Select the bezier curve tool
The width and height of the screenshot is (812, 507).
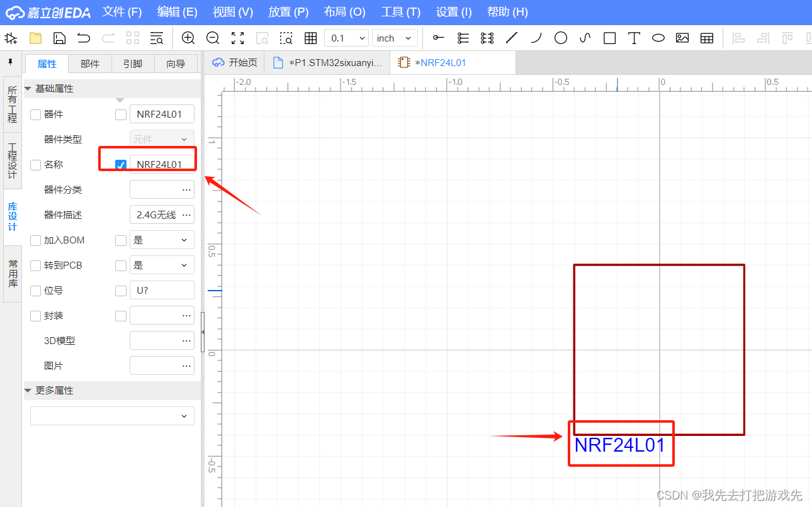point(585,38)
